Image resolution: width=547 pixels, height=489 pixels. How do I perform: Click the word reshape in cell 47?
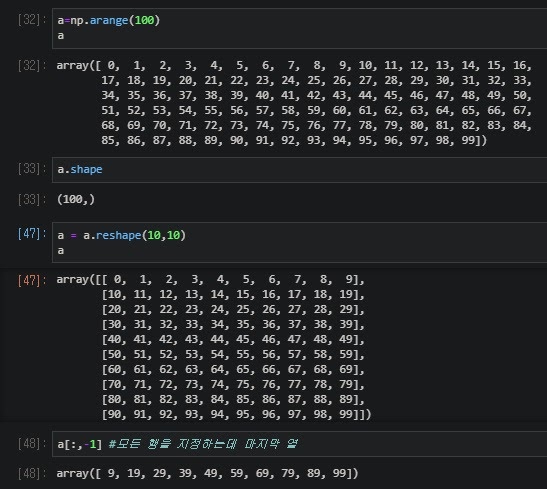tap(119, 235)
